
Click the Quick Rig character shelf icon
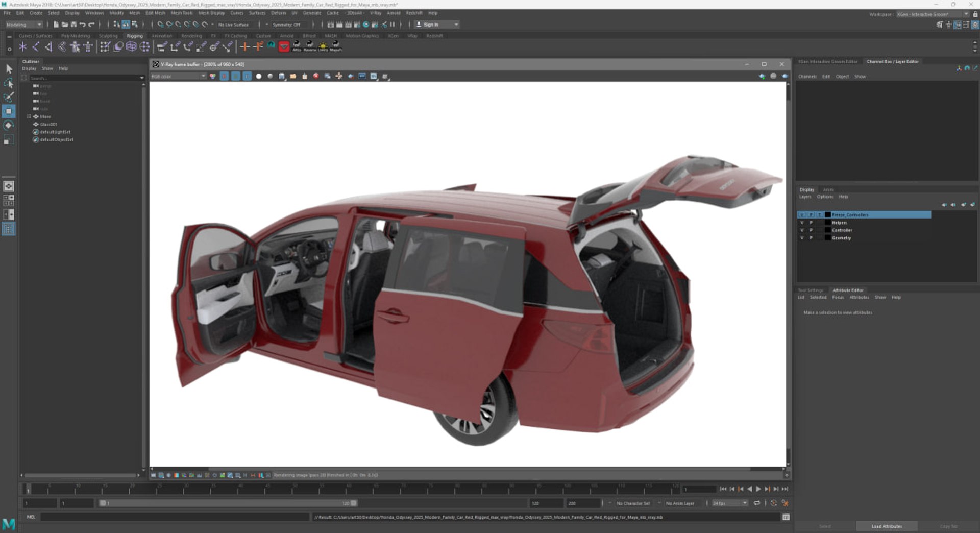(x=75, y=47)
